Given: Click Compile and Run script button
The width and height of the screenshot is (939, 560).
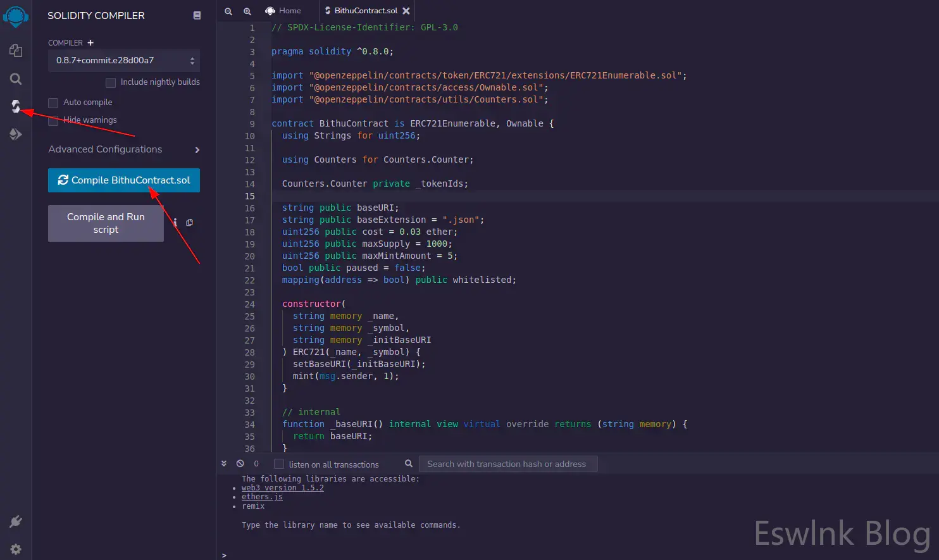Looking at the screenshot, I should click(x=106, y=223).
